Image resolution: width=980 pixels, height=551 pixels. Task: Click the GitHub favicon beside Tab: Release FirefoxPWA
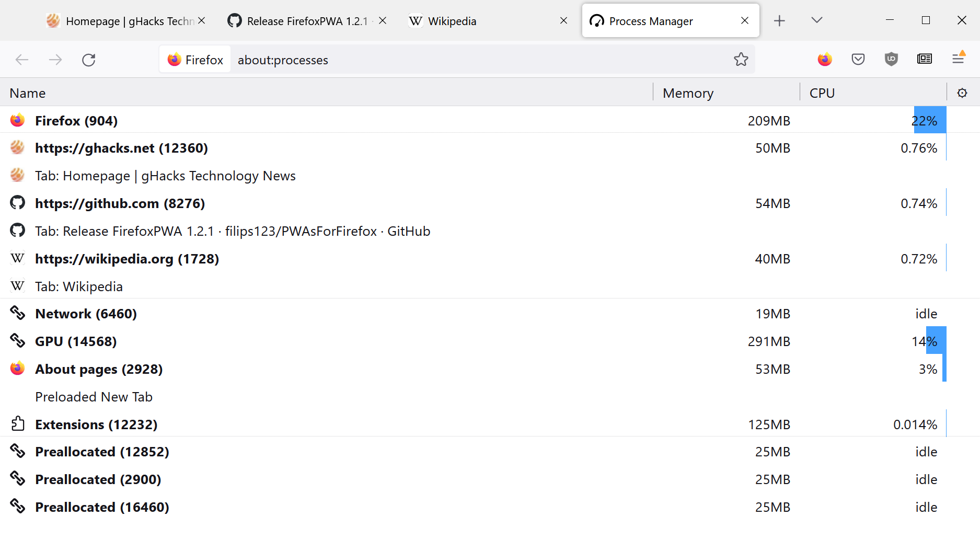click(x=18, y=231)
